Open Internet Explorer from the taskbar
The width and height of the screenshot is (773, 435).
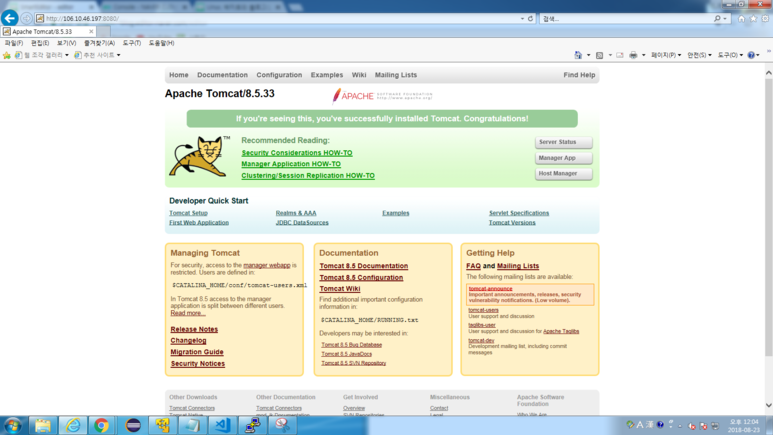[73, 425]
